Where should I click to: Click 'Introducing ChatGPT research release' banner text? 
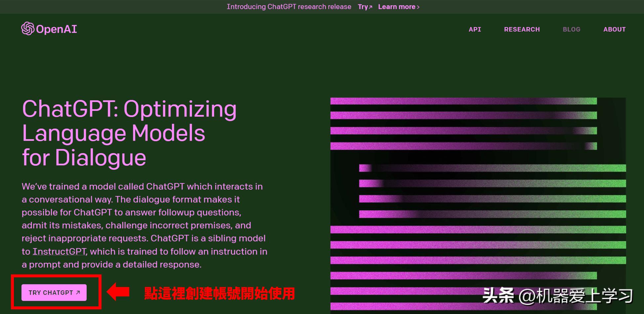click(x=289, y=7)
